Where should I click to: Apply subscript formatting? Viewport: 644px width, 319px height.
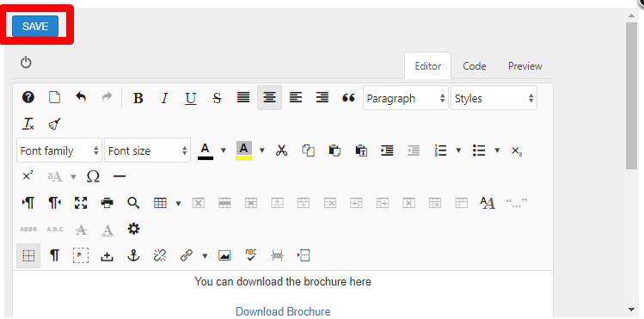coord(516,150)
